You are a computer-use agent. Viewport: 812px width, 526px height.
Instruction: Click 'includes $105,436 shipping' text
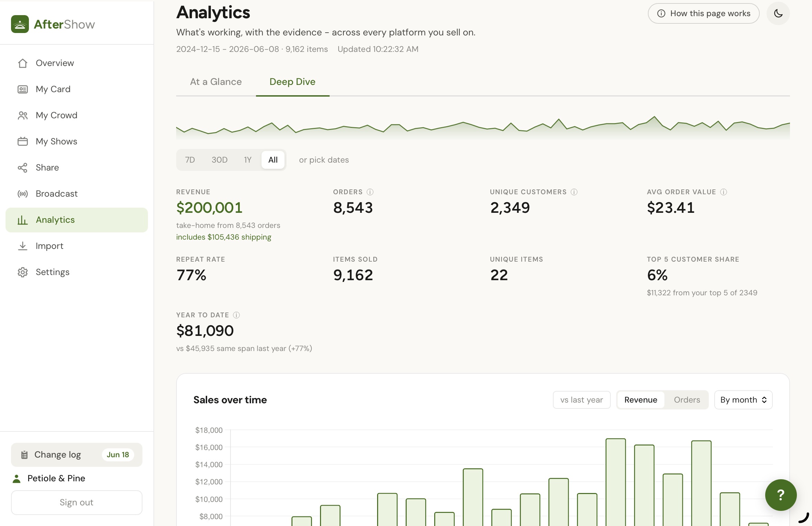tap(224, 237)
